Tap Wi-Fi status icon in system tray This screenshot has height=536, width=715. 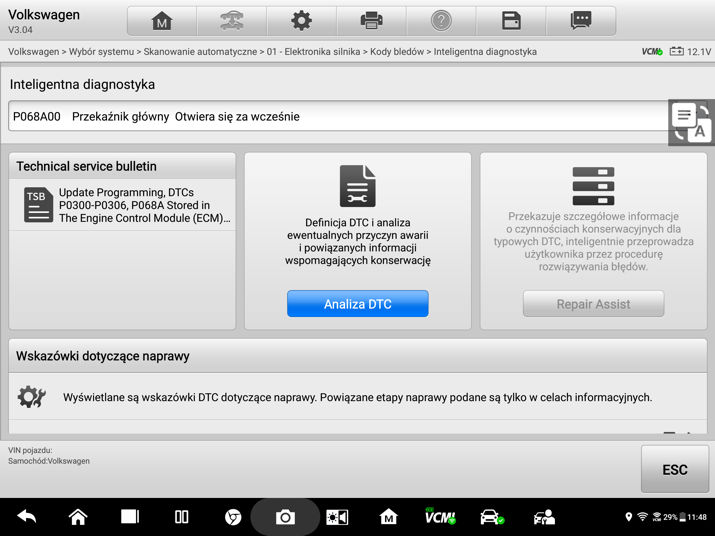point(642,517)
